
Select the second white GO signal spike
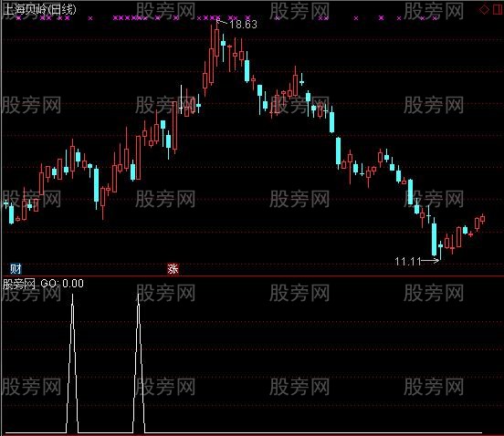pos(139,363)
